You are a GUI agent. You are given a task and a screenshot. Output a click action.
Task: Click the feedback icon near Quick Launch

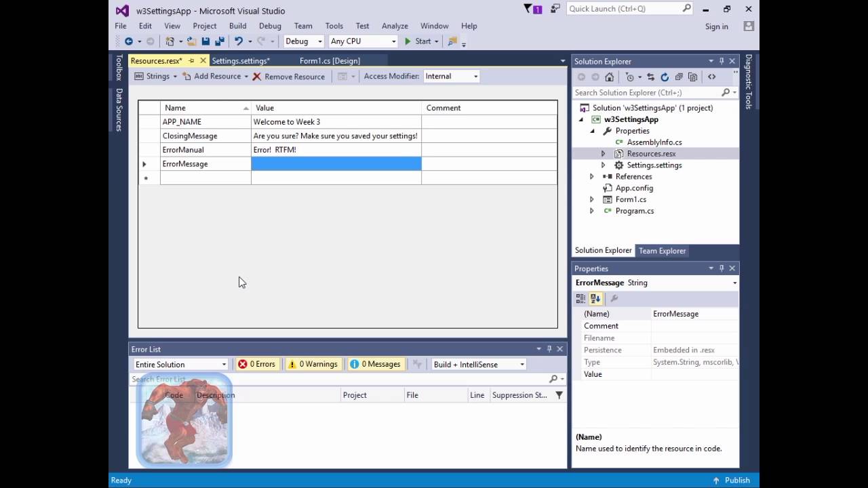(x=555, y=9)
